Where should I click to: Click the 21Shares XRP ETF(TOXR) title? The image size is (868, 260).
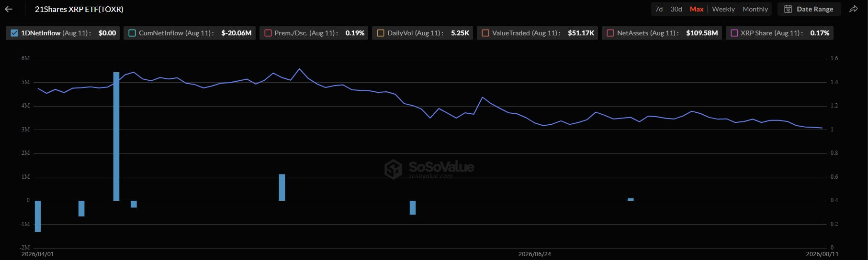(79, 9)
